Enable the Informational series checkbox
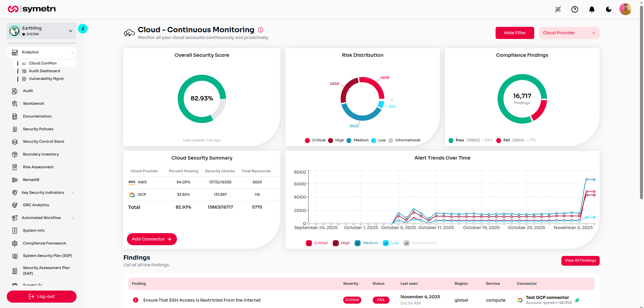Image resolution: width=644 pixels, height=308 pixels. 407,243
